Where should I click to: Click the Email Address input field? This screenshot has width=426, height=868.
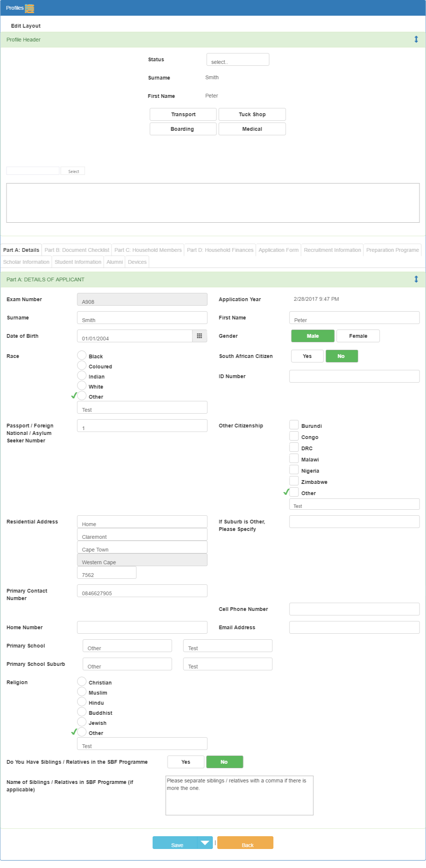click(355, 627)
